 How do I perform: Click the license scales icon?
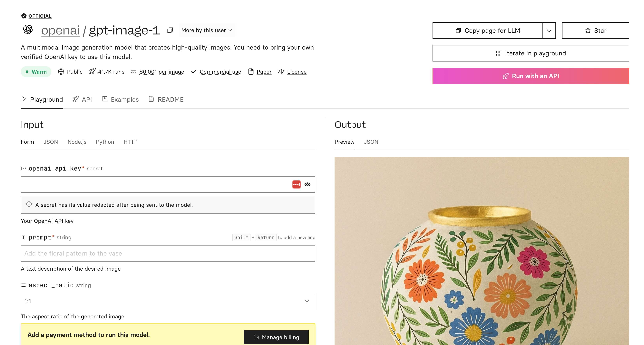281,72
